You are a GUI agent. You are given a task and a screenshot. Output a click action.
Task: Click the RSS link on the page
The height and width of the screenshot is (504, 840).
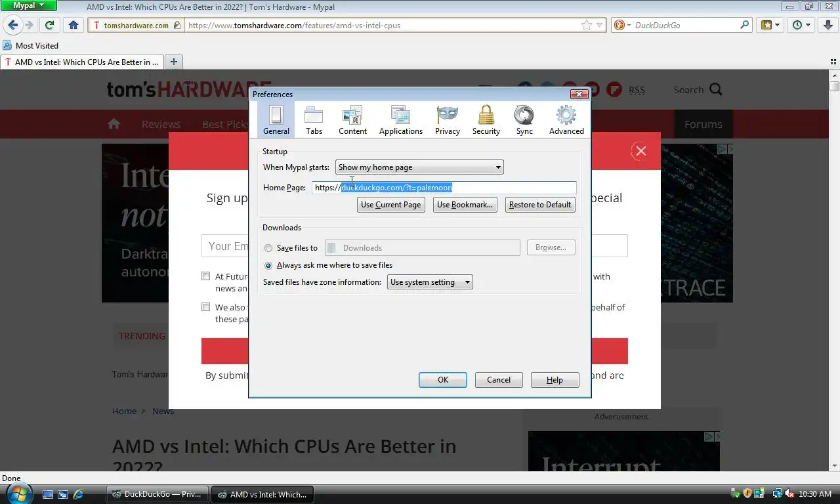(637, 90)
